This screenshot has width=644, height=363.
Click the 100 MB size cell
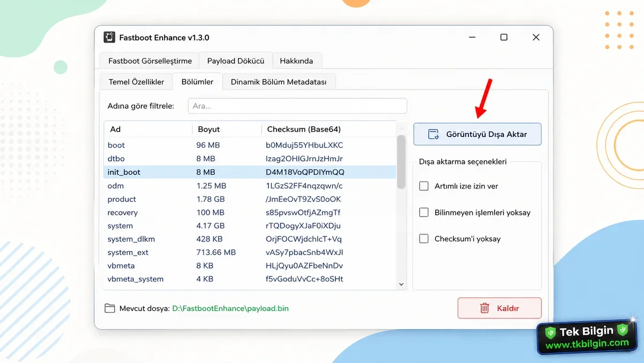pyautogui.click(x=210, y=212)
